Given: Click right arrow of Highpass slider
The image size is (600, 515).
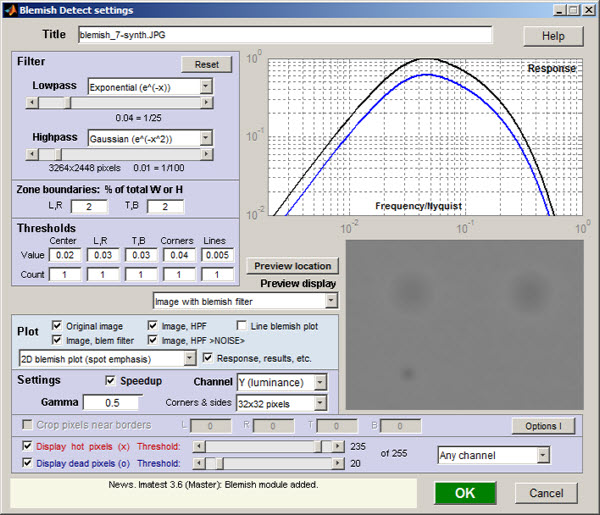Looking at the screenshot, I should (x=206, y=154).
